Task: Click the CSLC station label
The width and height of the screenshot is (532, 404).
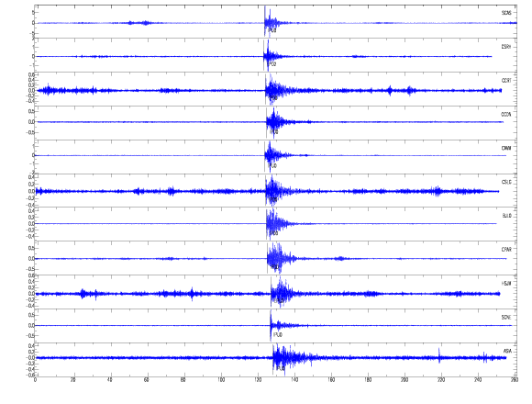Action: pyautogui.click(x=506, y=183)
